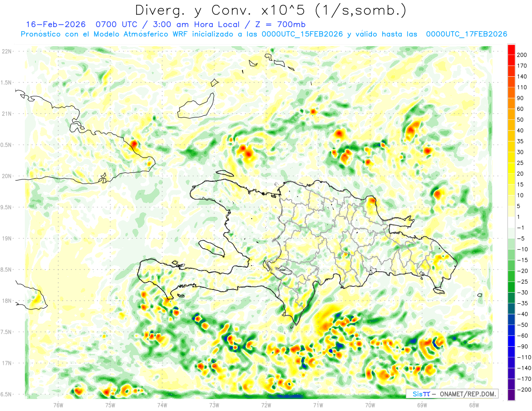Image resolution: width=532 pixels, height=411 pixels.
Task: Click the 68W longitude axis label
Action: [x=474, y=404]
